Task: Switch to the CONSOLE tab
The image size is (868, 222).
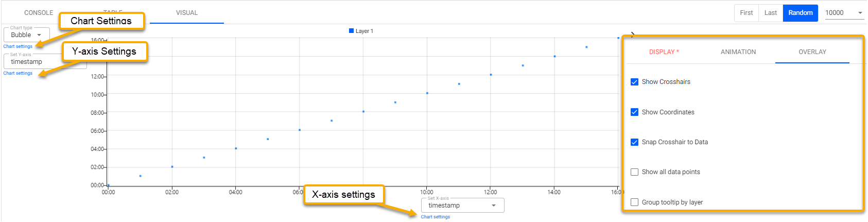Action: pyautogui.click(x=39, y=13)
